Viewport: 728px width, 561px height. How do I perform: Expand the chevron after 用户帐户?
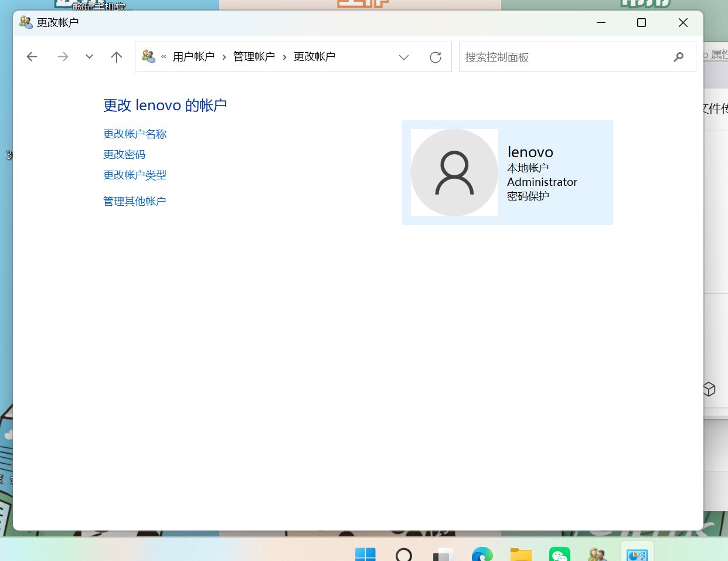tap(224, 57)
